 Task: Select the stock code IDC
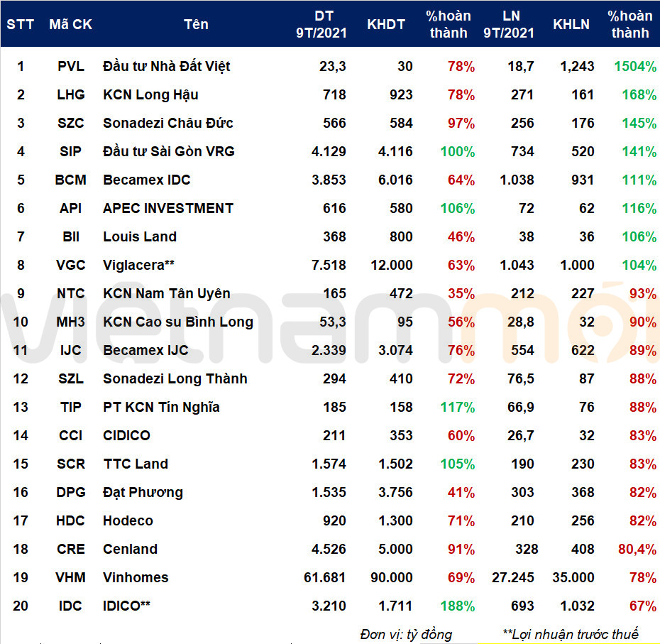pyautogui.click(x=70, y=606)
